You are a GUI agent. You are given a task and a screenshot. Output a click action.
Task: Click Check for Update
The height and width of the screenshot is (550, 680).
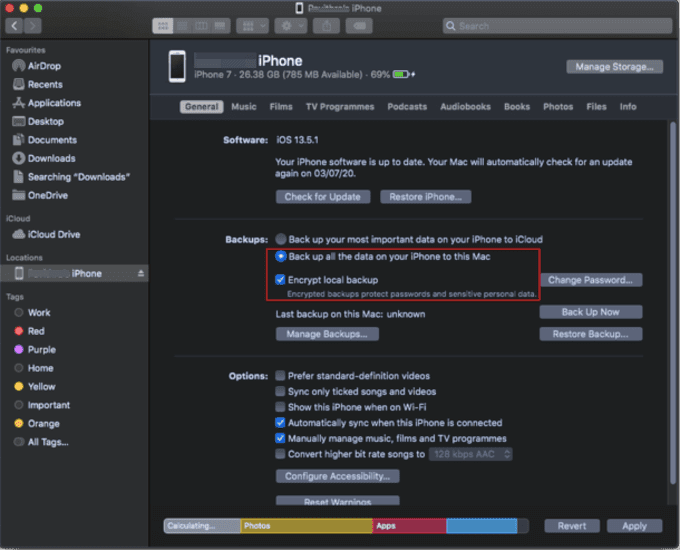[323, 197]
